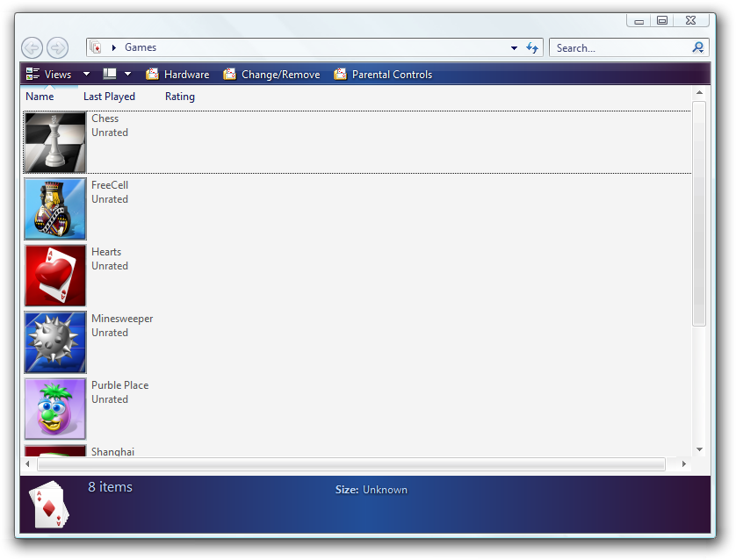
Task: Click the horizontal scrollbar thumb
Action: coord(351,463)
